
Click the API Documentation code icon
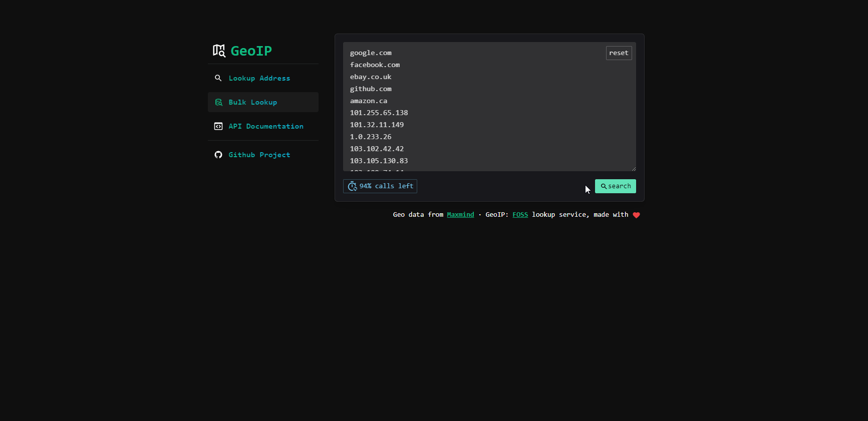(218, 126)
